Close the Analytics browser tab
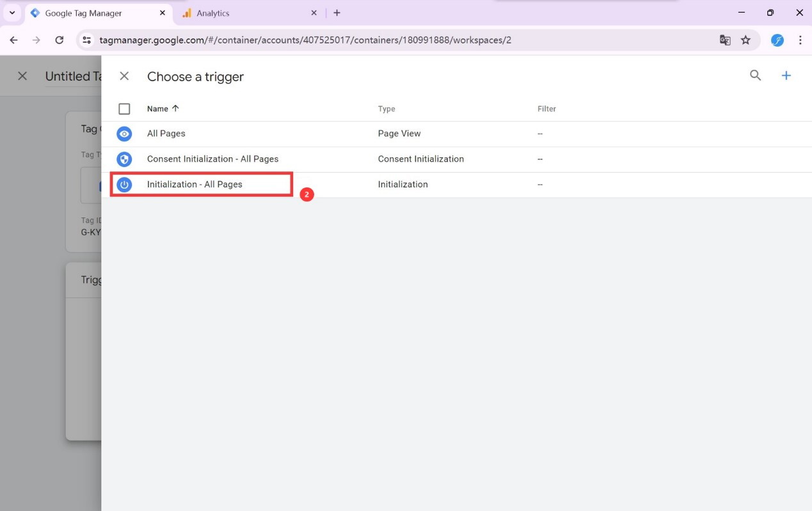812x511 pixels. tap(314, 13)
